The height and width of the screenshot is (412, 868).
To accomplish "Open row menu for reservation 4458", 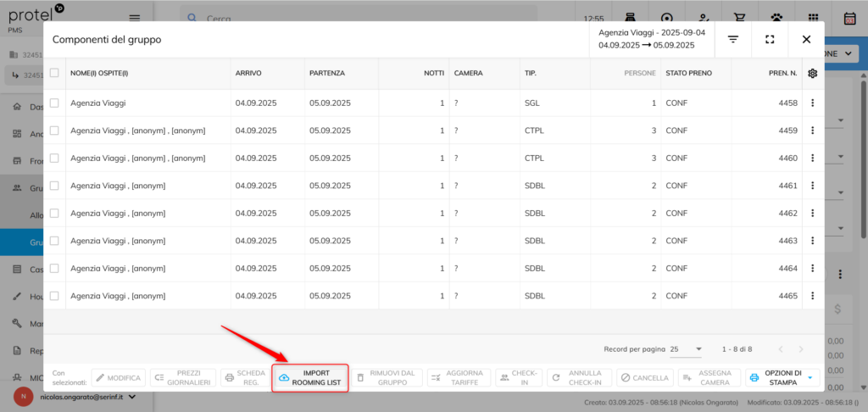I will pyautogui.click(x=813, y=103).
